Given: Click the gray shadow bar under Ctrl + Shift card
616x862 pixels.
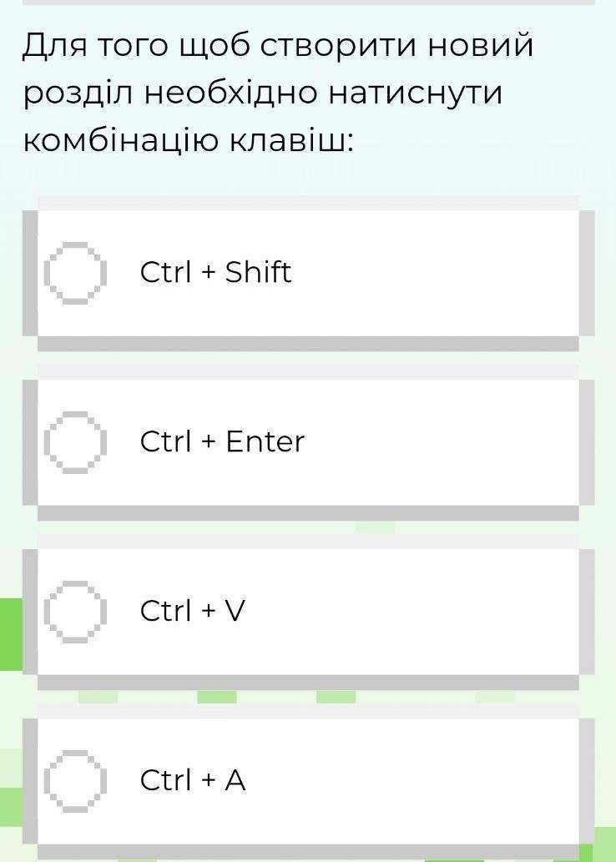Looking at the screenshot, I should [x=307, y=344].
